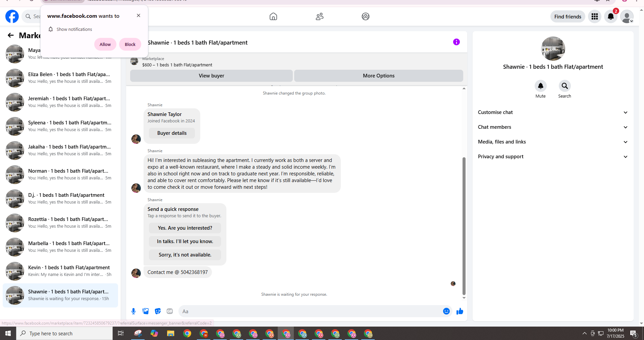This screenshot has height=340, width=644.
Task: Click the Windows taskbar search box
Action: tap(64, 333)
